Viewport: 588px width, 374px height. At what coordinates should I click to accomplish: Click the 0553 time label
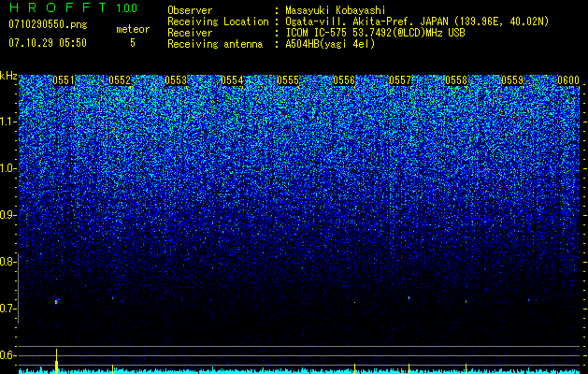point(176,80)
